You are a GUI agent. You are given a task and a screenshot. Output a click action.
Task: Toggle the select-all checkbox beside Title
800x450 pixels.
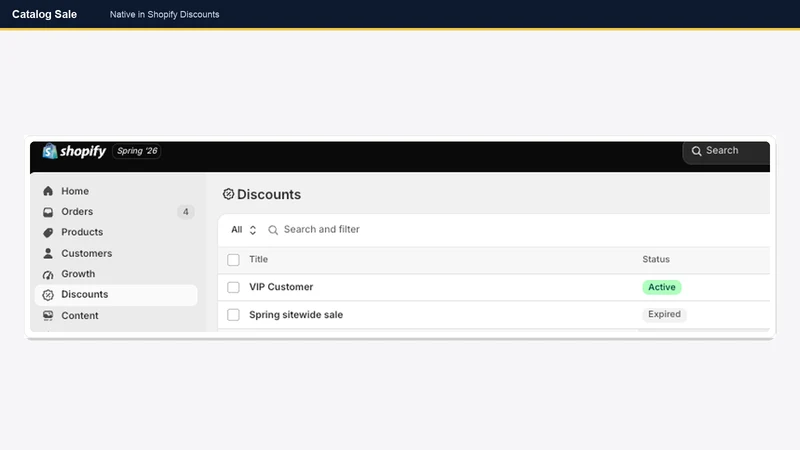click(x=233, y=260)
